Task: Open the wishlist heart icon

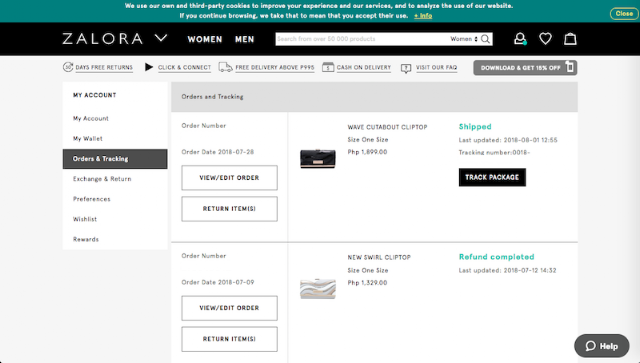Action: (545, 39)
